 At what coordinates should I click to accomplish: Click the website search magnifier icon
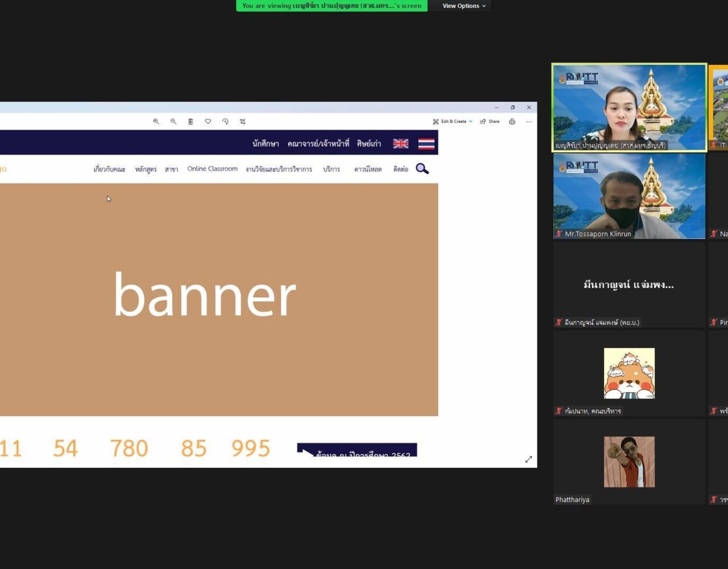pyautogui.click(x=422, y=168)
